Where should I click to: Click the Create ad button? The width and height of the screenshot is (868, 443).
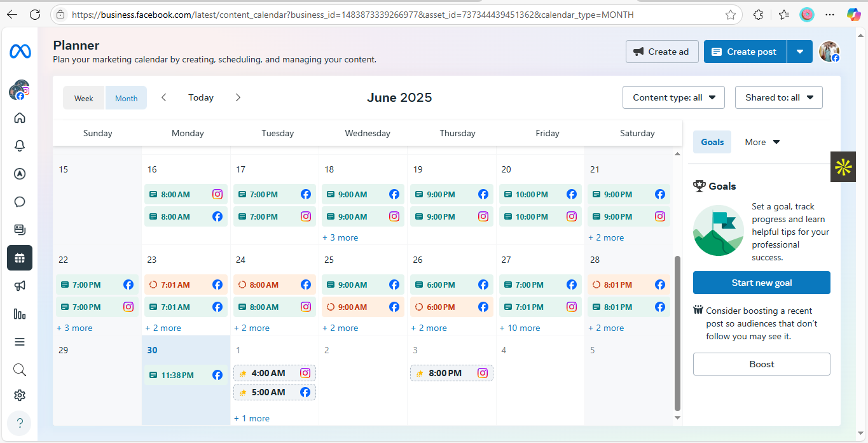(662, 52)
